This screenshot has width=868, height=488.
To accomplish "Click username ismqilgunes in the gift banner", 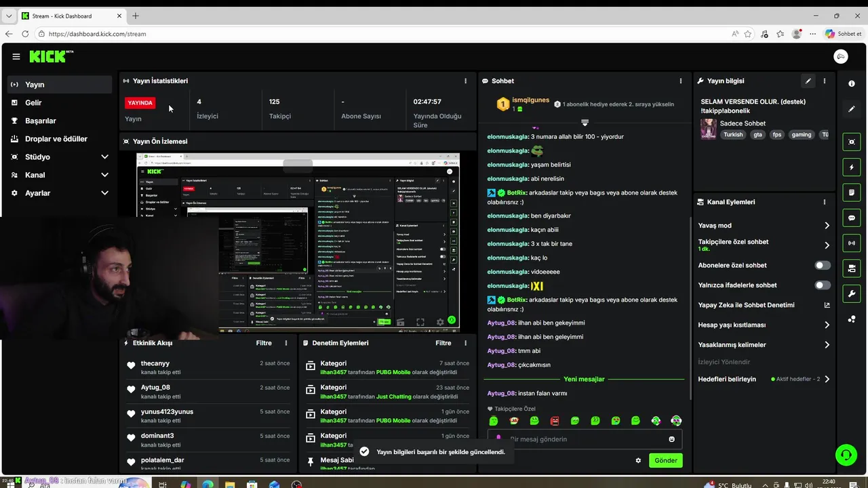I will click(530, 100).
